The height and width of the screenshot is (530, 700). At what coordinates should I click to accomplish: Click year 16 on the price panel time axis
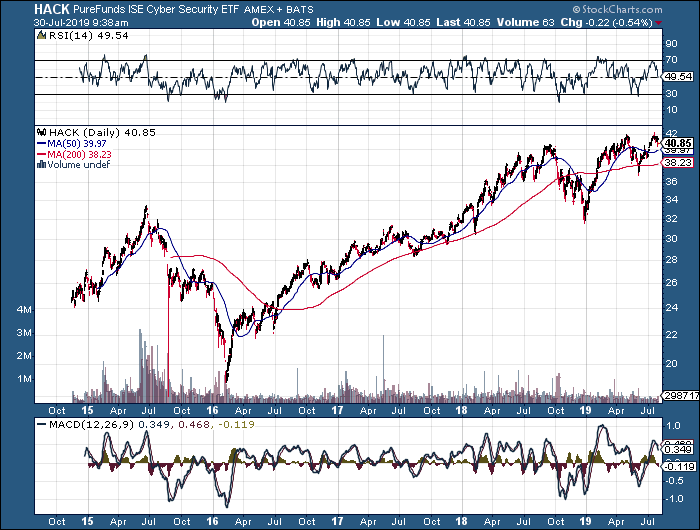pyautogui.click(x=212, y=410)
